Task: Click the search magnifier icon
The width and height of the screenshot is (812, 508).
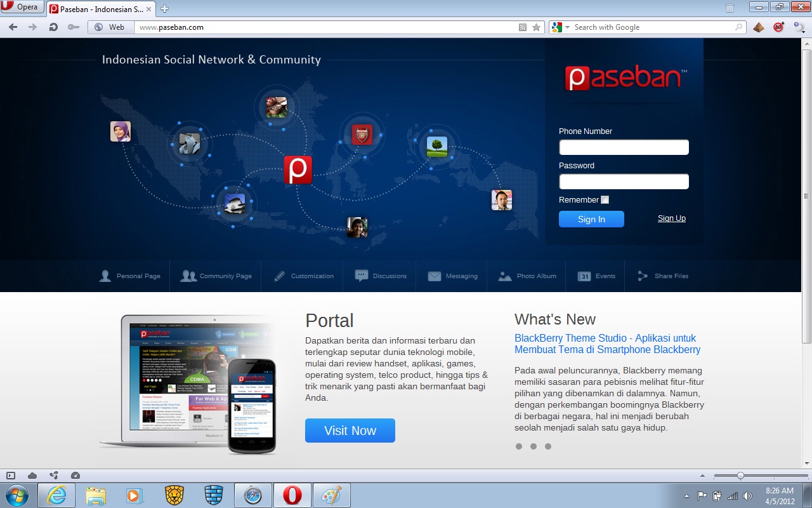Action: click(x=739, y=27)
